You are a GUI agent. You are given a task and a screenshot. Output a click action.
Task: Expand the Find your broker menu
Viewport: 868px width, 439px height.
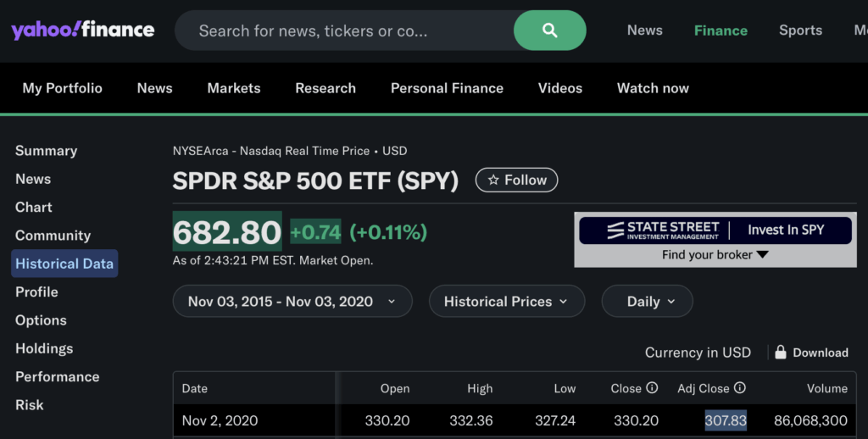tap(715, 254)
